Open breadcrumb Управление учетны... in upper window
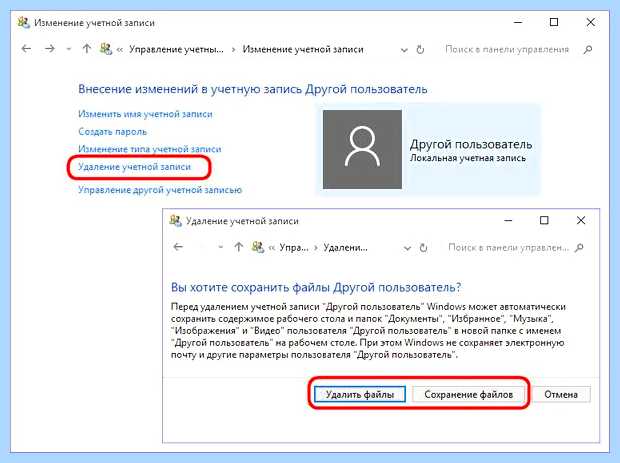 pos(176,49)
